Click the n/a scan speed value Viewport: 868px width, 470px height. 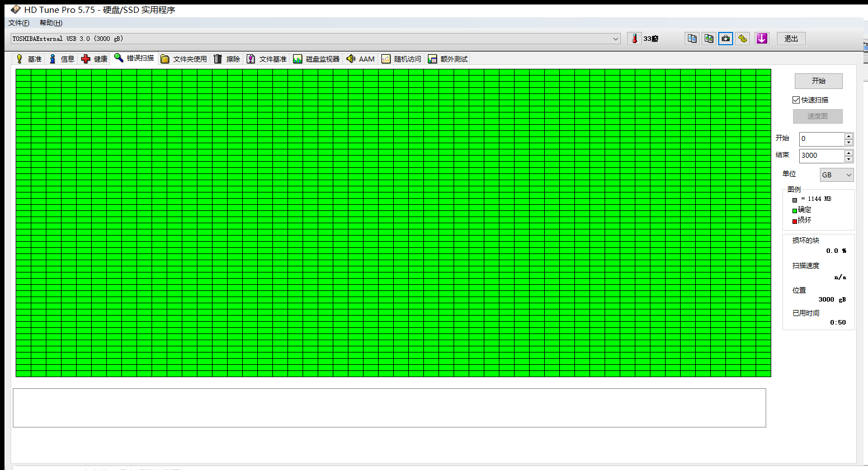click(840, 277)
